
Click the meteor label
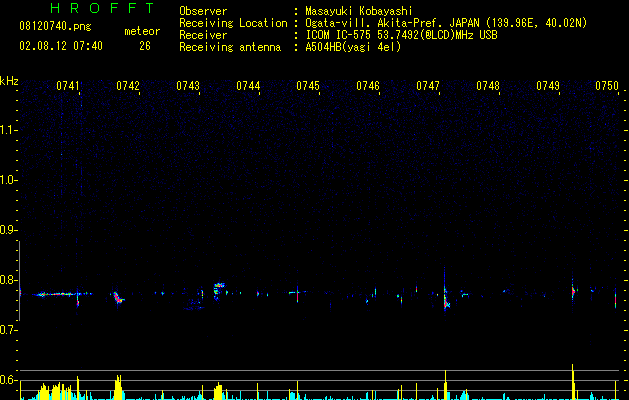142,31
